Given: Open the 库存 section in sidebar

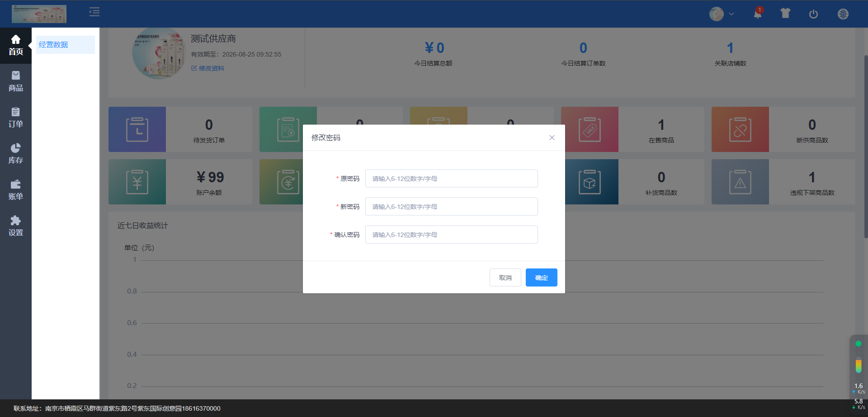Looking at the screenshot, I should click(16, 154).
